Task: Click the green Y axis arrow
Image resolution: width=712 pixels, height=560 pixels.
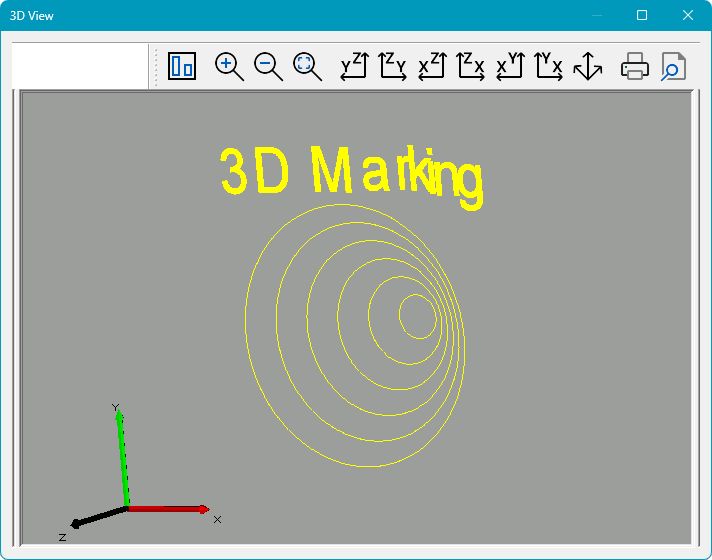Action: [123, 458]
